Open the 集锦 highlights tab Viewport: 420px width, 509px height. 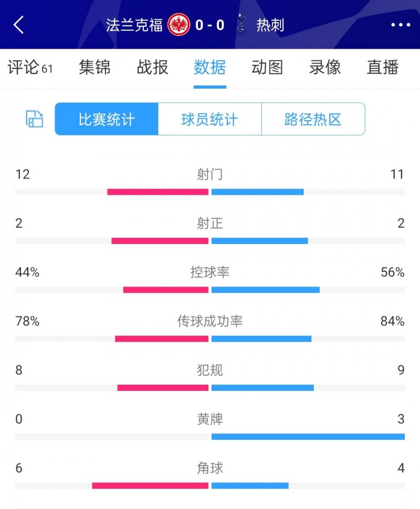(x=94, y=68)
